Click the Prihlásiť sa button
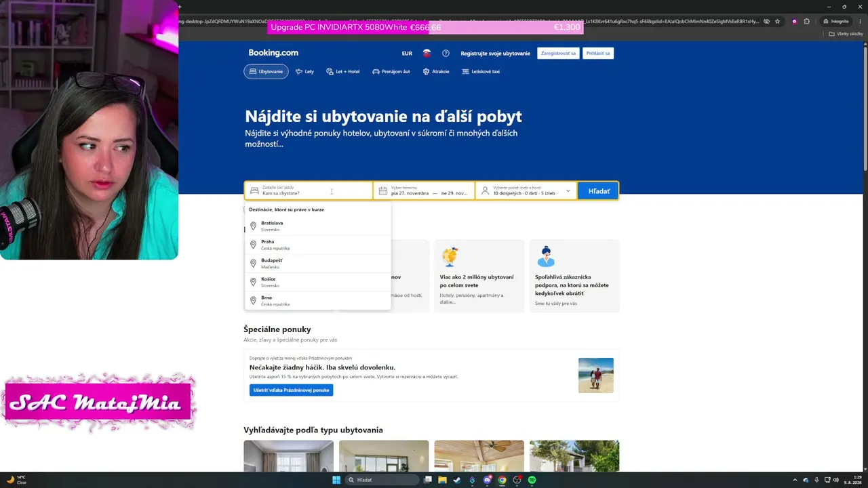Screen dimensions: 868x488 click(598, 53)
